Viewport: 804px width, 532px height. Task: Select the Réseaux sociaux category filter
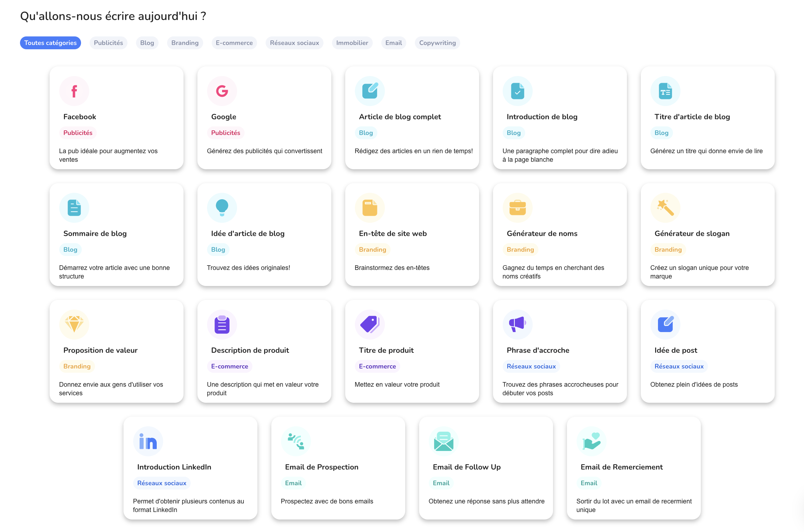[x=295, y=43]
